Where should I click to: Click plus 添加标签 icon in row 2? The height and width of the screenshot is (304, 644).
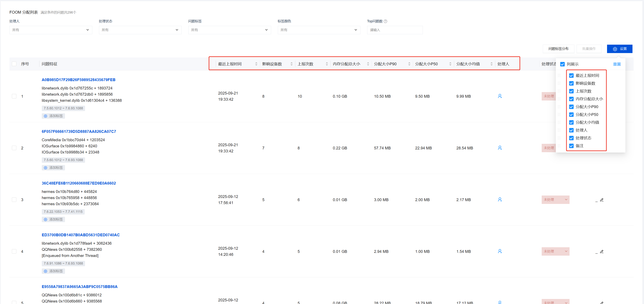45,168
